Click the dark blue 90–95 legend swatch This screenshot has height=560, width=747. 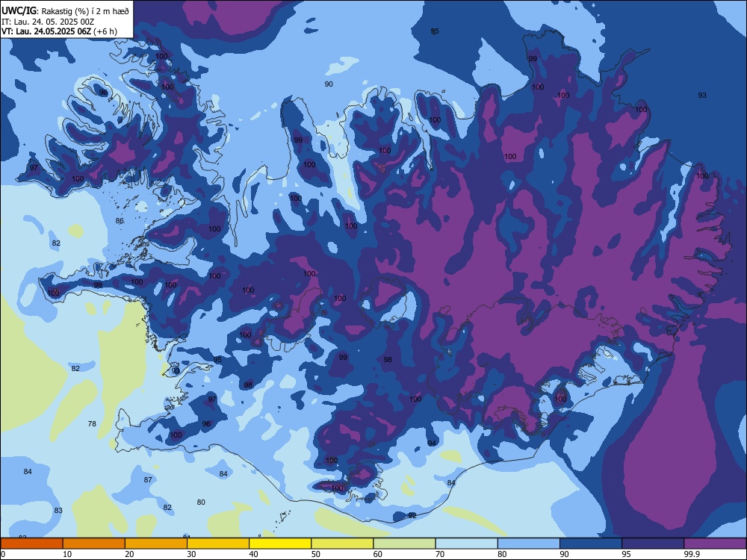point(591,544)
